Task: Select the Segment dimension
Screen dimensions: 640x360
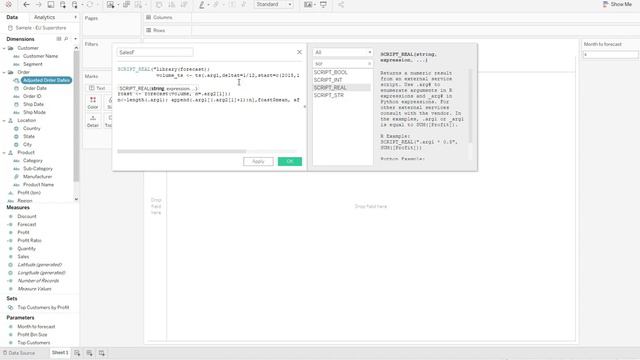Action: pyautogui.click(x=33, y=64)
